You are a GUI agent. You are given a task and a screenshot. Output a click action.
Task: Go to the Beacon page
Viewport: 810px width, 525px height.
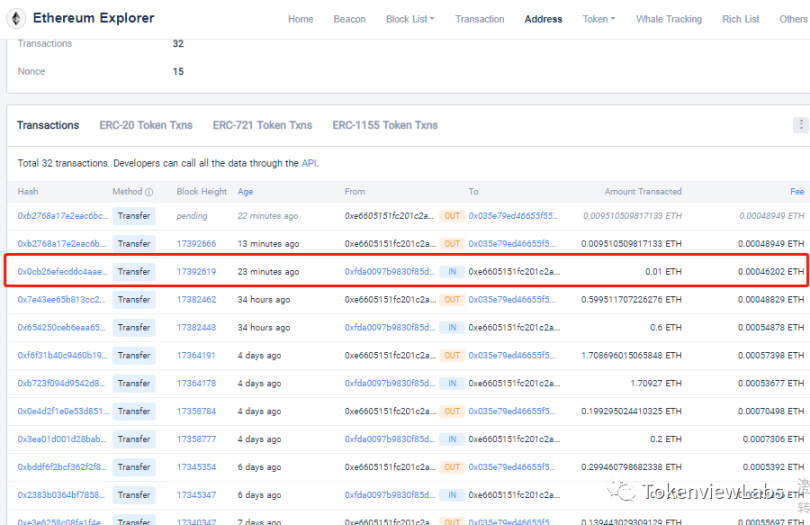pos(349,19)
